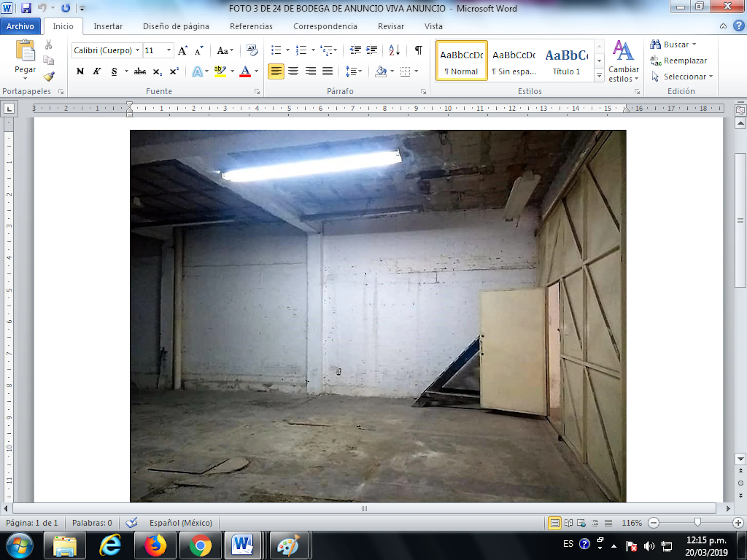The image size is (747, 560).
Task: Switch to the Referencias tab
Action: 251,26
